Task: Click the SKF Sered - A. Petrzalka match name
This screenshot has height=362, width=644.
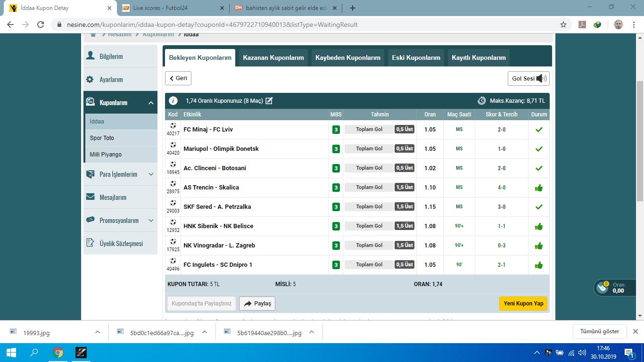Action: [217, 207]
